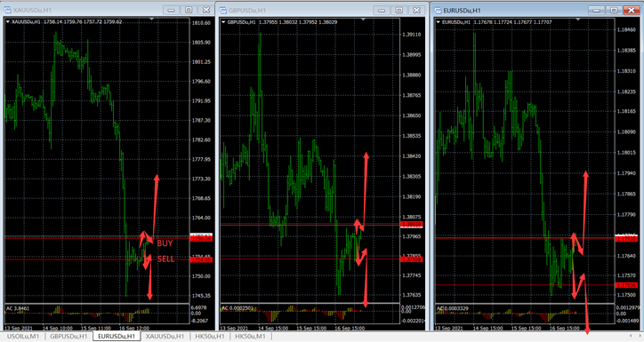644x342 pixels.
Task: Close the EURUSDu,H1 chart window
Action: pos(632,11)
